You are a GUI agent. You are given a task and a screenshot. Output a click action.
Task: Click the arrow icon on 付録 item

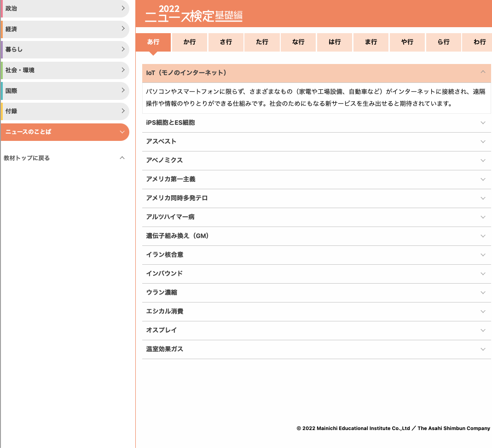tap(123, 111)
